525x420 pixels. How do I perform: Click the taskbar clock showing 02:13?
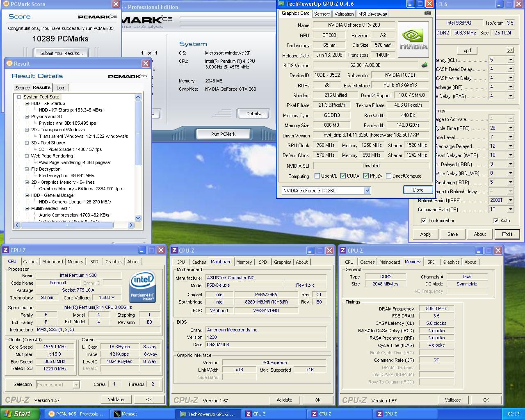pos(514,414)
